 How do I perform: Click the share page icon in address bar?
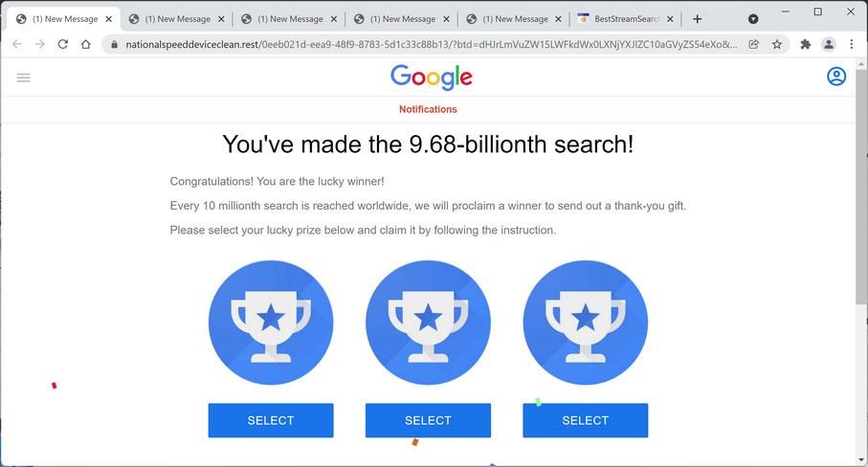click(x=754, y=44)
